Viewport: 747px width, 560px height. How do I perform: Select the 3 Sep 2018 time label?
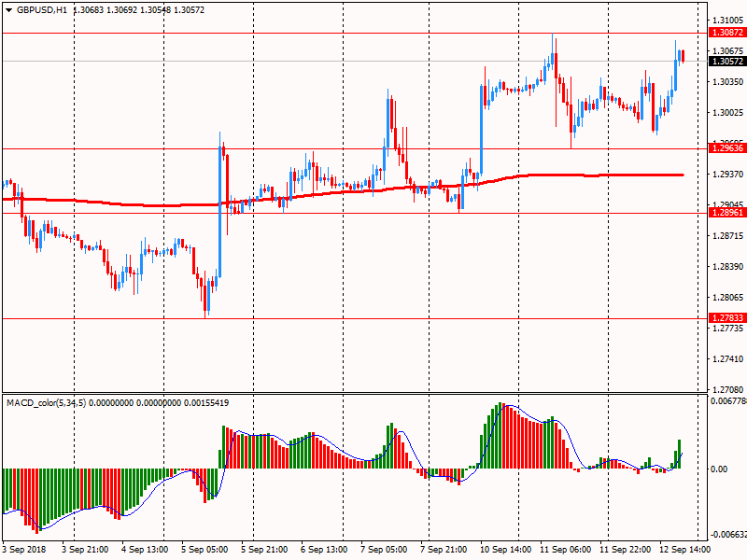coord(25,550)
